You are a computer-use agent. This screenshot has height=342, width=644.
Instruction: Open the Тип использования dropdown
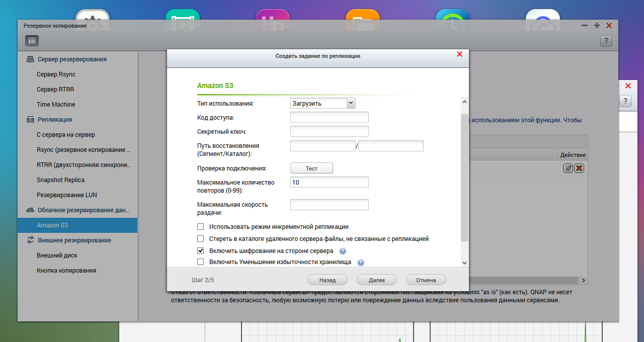[323, 103]
